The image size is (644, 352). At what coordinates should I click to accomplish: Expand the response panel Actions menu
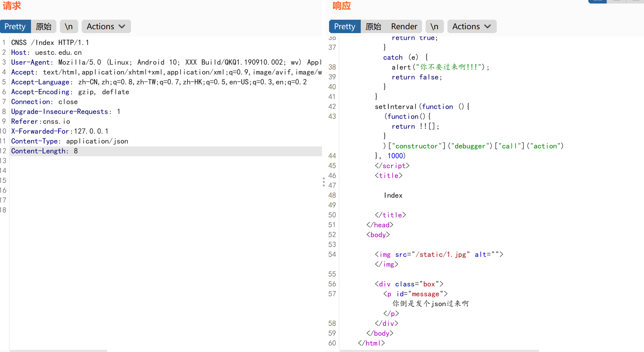point(472,26)
